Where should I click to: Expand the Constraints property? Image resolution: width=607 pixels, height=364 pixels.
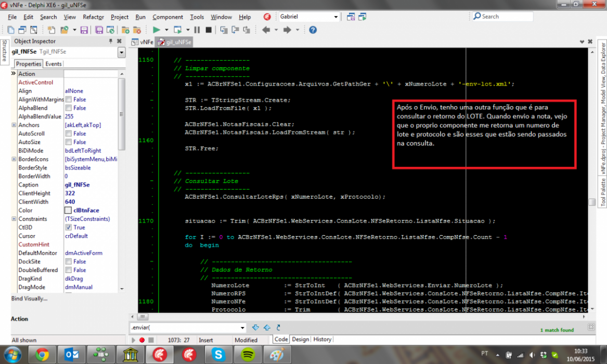pyautogui.click(x=14, y=218)
